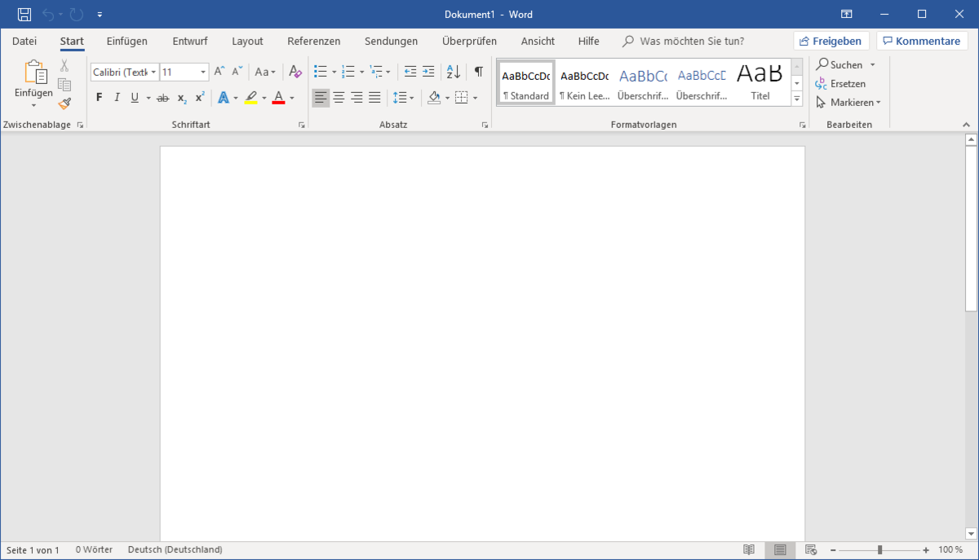Click the 'Was möchten Sie tun?' search field

pos(692,41)
